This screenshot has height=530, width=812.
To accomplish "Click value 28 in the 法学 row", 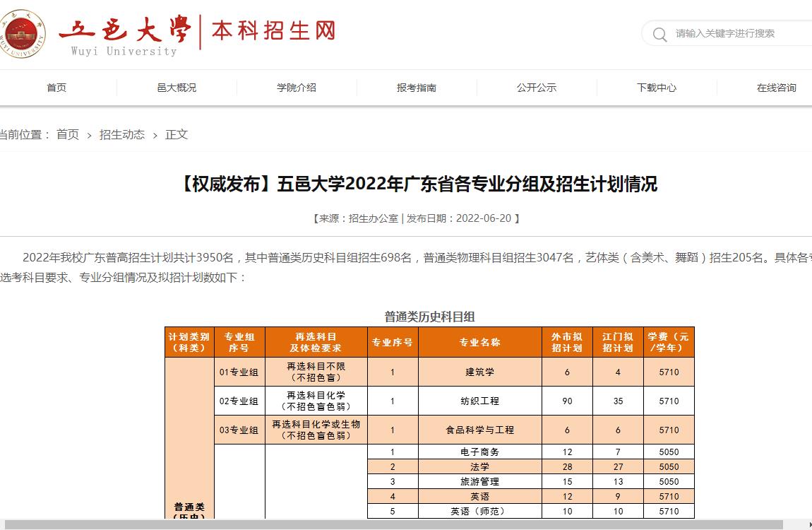I will [567, 467].
